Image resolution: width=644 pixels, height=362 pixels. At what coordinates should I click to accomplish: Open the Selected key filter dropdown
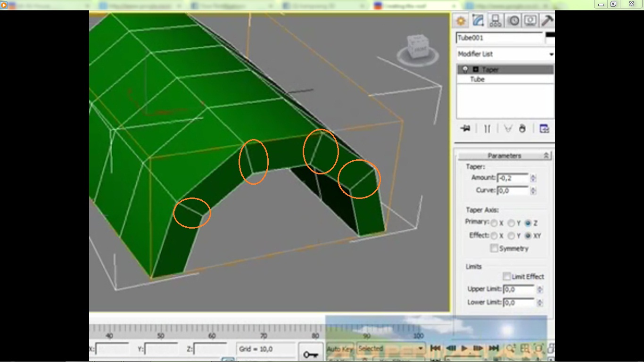[391, 349]
